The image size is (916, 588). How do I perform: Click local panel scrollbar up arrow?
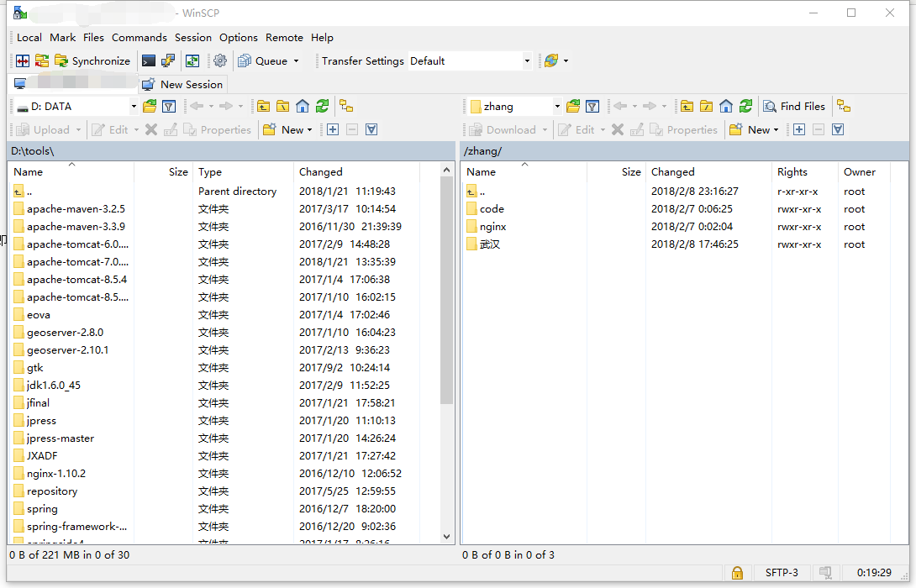[446, 170]
